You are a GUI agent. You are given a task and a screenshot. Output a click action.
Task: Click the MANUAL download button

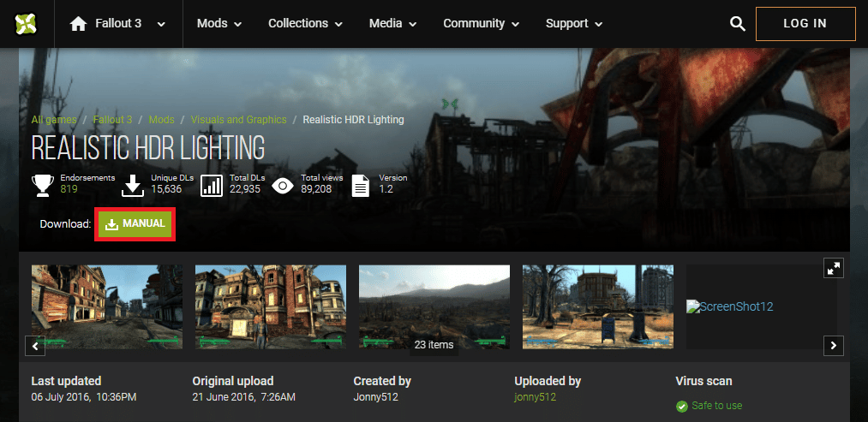135,224
